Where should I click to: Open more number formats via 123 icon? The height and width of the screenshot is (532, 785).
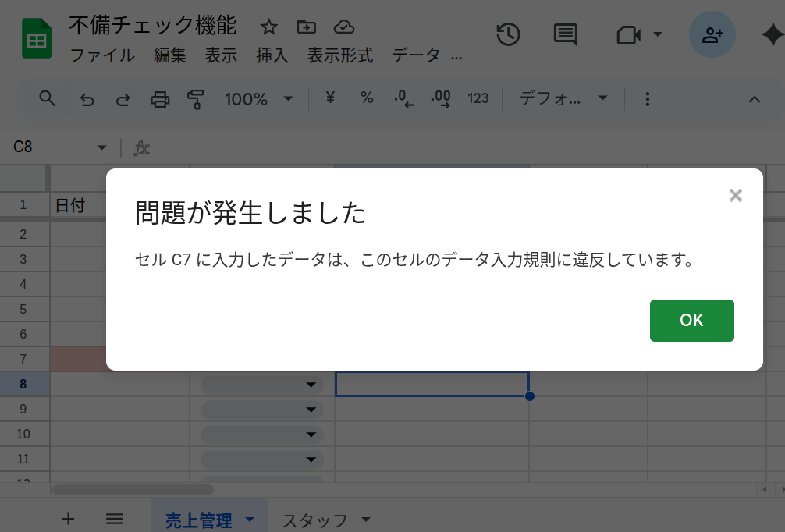(x=478, y=99)
